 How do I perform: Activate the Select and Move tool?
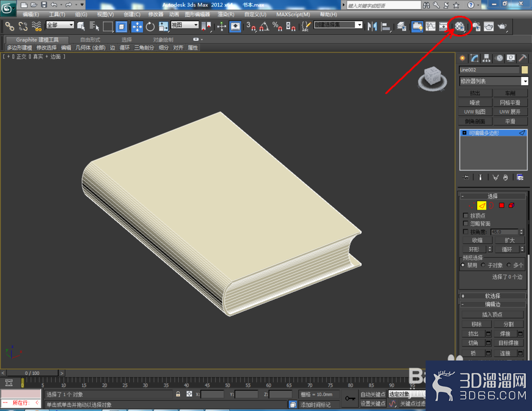point(137,26)
